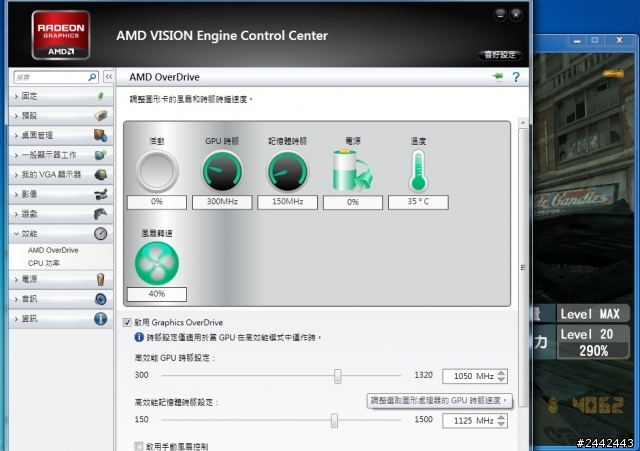Click the 記憶體時脈 memory clock gauge

point(287,171)
